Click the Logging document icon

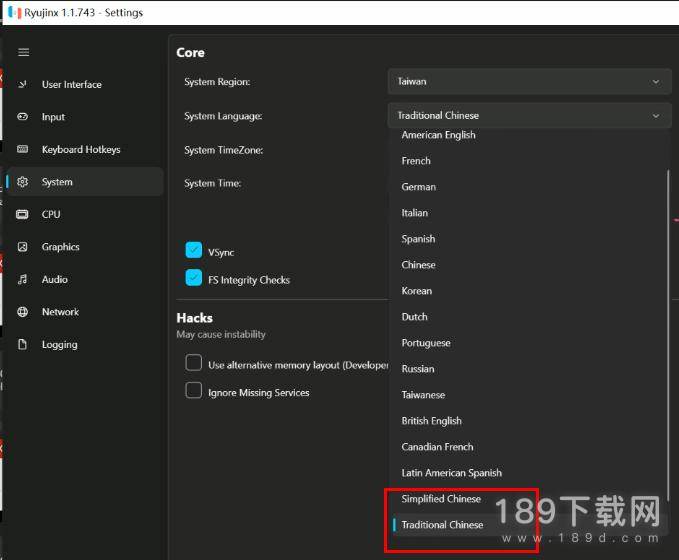(23, 344)
